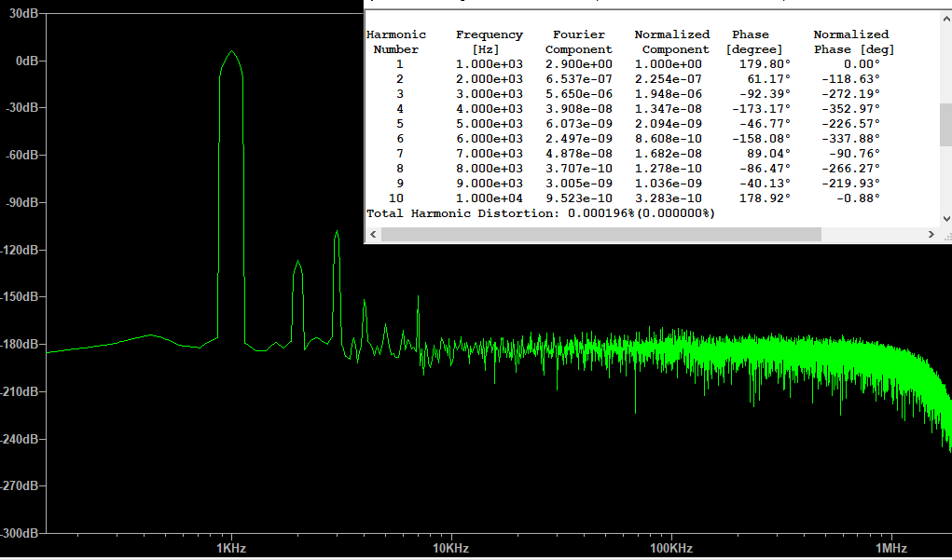
Task: Click the Harmonic Number column header
Action: tap(396, 42)
